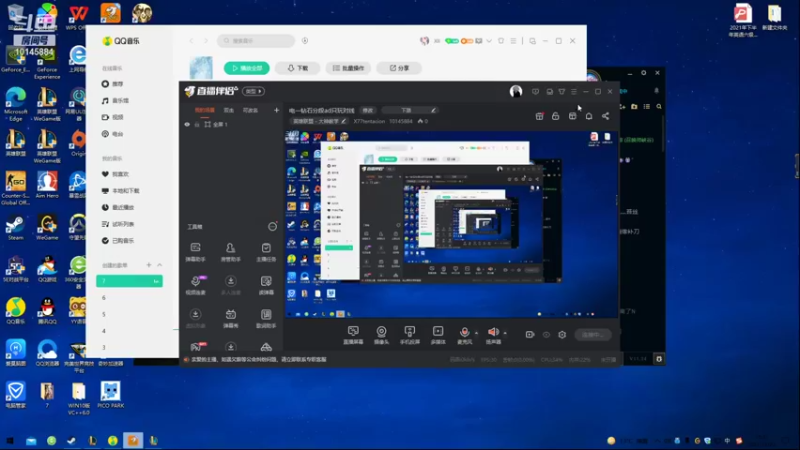Open the share icon in stream header
This screenshot has width=800, height=450.
pyautogui.click(x=606, y=116)
